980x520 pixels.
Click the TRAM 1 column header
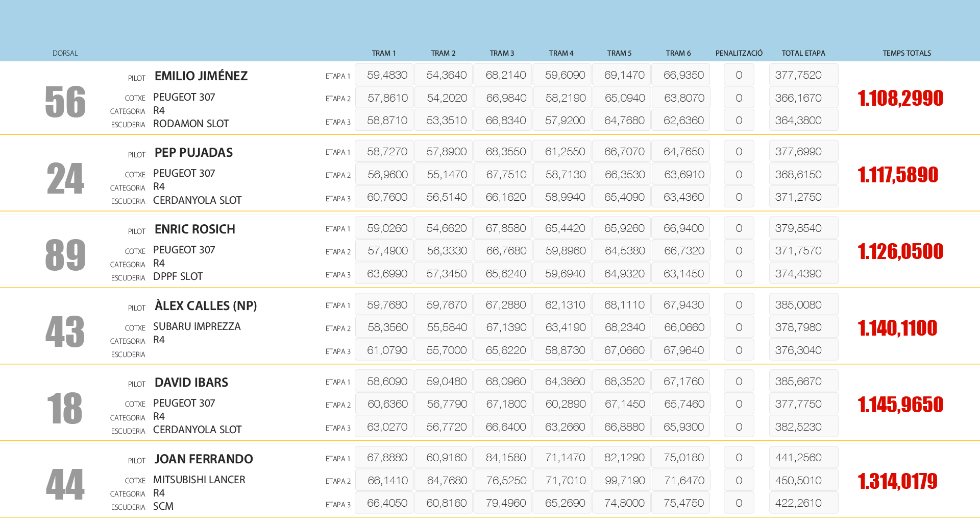pyautogui.click(x=383, y=53)
